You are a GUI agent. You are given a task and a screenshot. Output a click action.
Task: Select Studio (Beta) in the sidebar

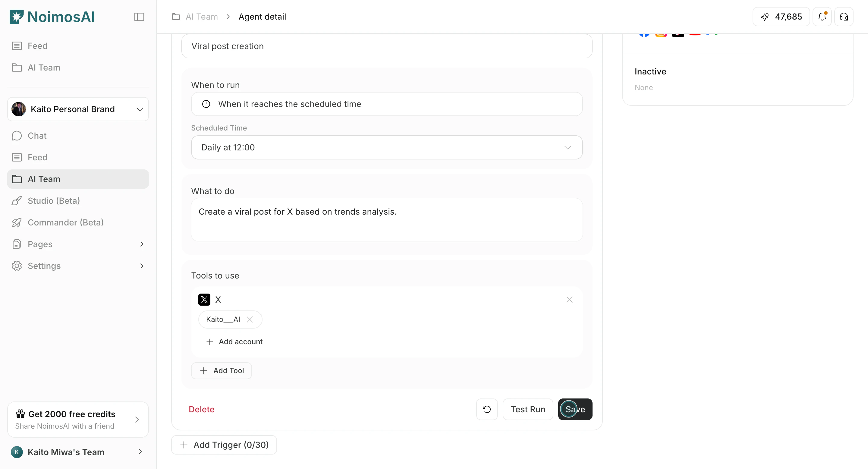coord(53,200)
